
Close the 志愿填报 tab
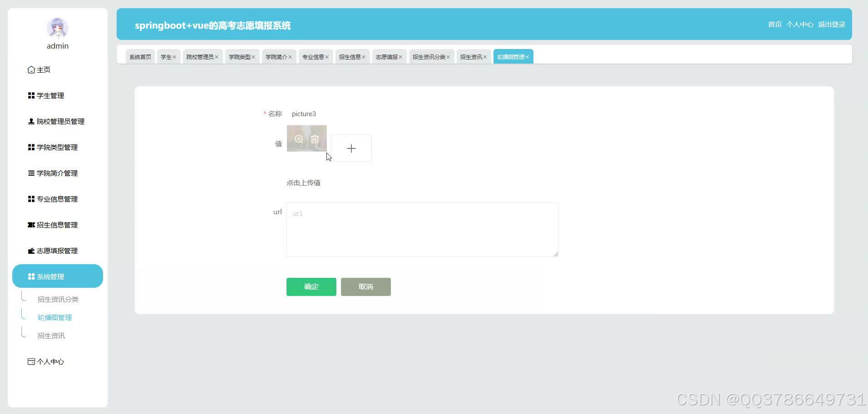pos(400,57)
